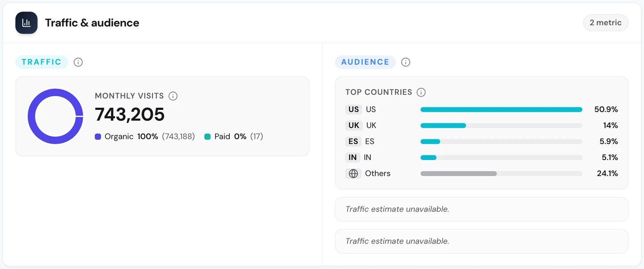Open the info icon beside AUDIENCE label
Screen dimensions: 644x269
tap(406, 62)
